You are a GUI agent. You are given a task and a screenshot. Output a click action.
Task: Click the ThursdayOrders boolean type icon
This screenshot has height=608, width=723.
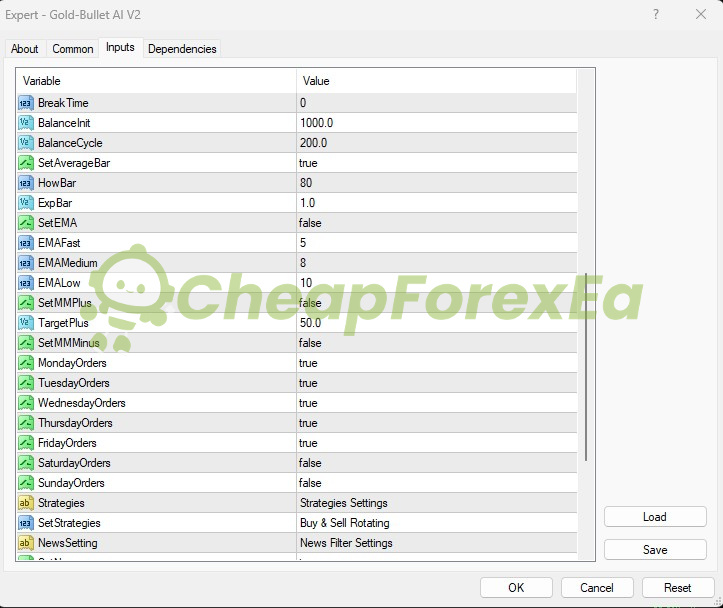tap(26, 423)
